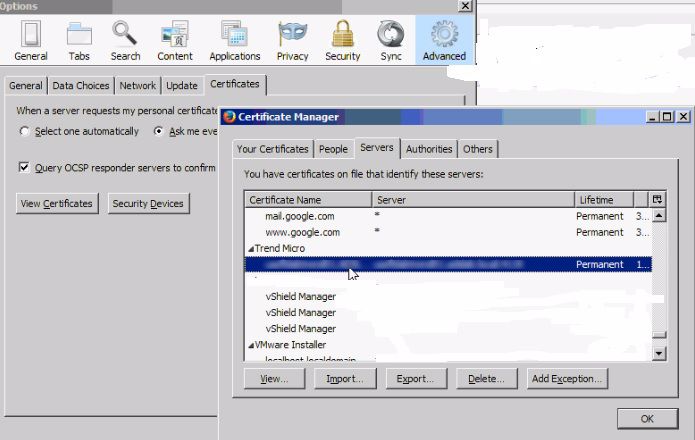The width and height of the screenshot is (695, 440).
Task: Open the column picker in certificate list
Action: pos(657,200)
